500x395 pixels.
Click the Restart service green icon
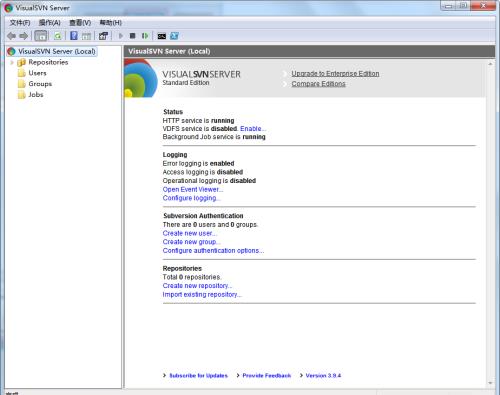[145, 36]
